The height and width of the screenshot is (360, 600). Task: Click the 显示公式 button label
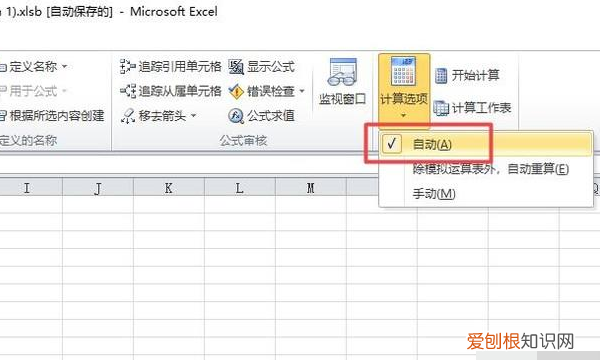click(x=271, y=67)
